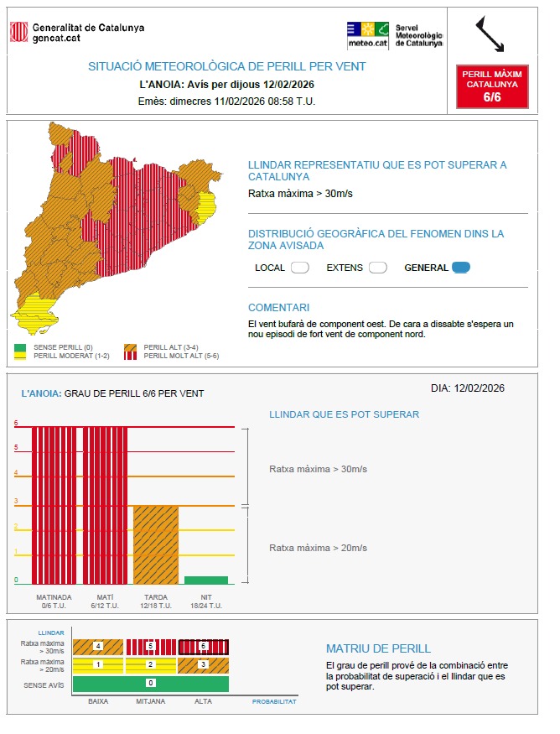The image size is (560, 734).
Task: Click the green SENSE AVÍS cell 0
Action: (x=151, y=684)
